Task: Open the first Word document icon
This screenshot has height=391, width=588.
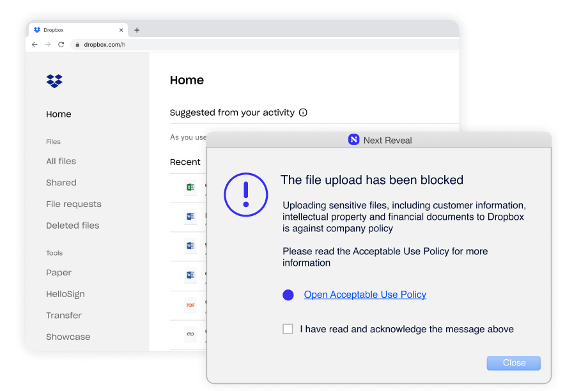Action: click(190, 217)
